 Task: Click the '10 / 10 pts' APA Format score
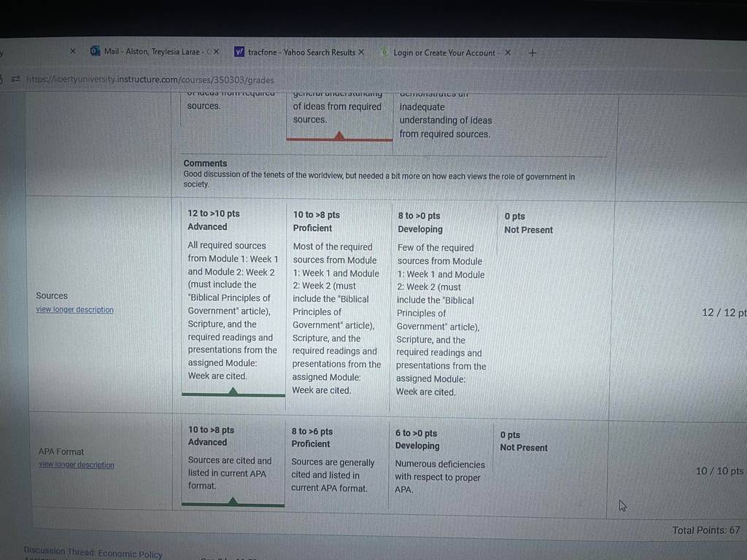[719, 471]
